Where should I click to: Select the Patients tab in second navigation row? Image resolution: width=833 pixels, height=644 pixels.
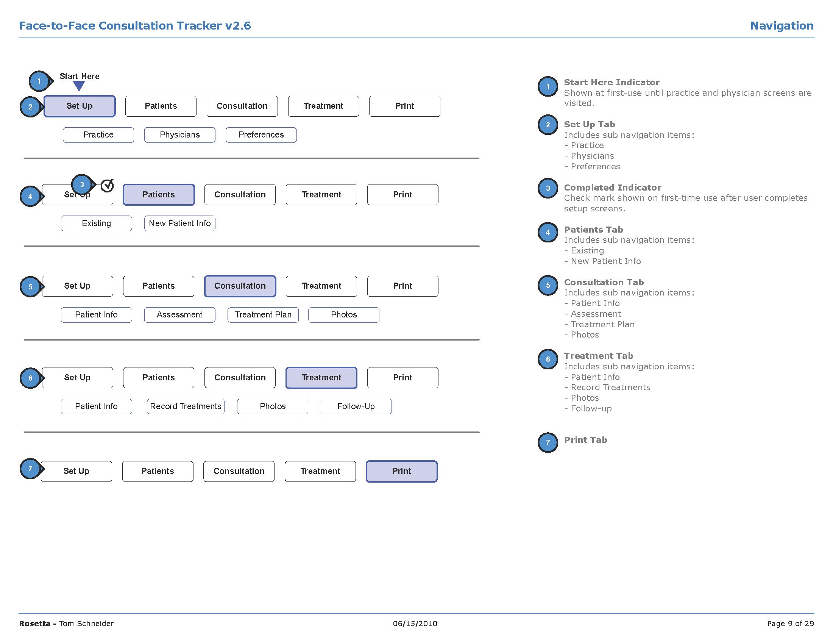[x=158, y=195]
